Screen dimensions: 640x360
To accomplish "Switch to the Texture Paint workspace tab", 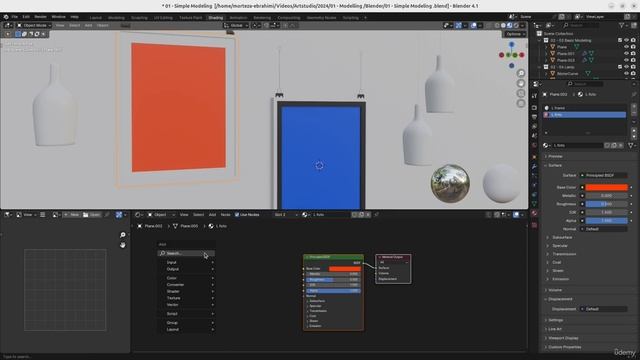I will (x=191, y=18).
